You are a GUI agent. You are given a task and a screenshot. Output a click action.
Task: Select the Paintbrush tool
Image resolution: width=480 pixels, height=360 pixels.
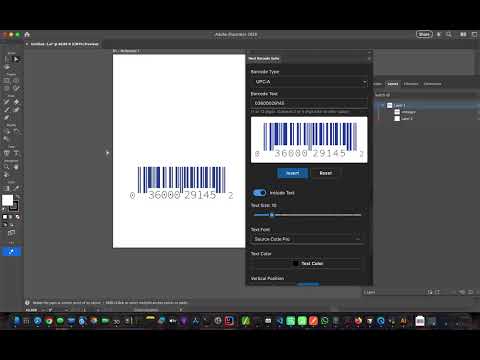7,110
